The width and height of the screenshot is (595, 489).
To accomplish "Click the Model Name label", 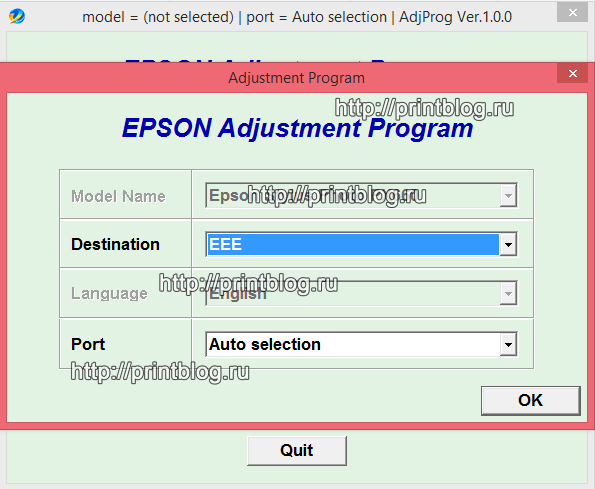I will 118,196.
